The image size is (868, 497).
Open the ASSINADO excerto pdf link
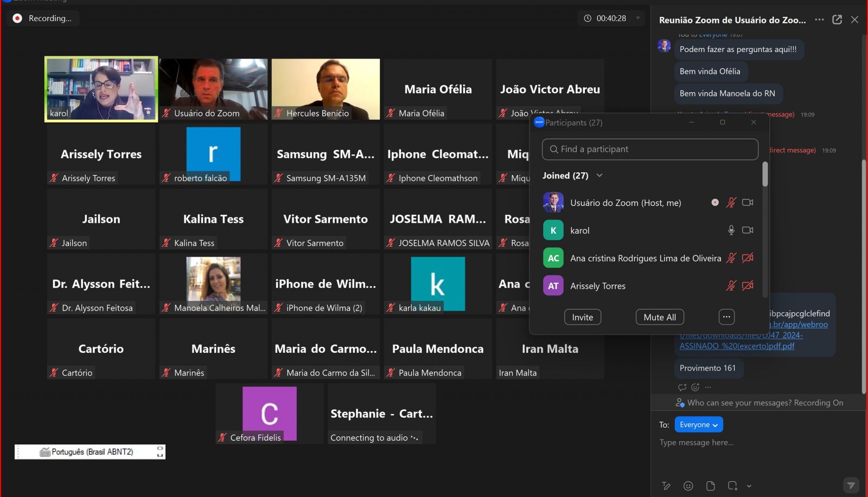(737, 346)
